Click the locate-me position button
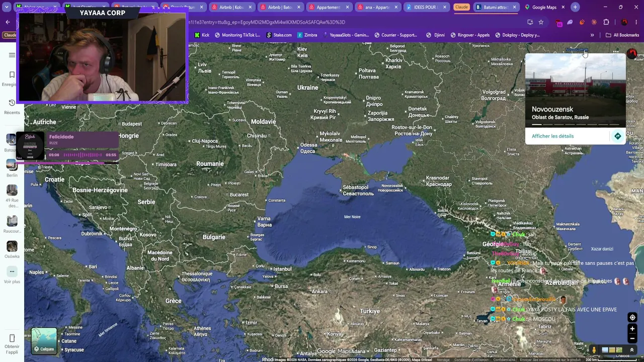644x362 pixels. coord(632,317)
